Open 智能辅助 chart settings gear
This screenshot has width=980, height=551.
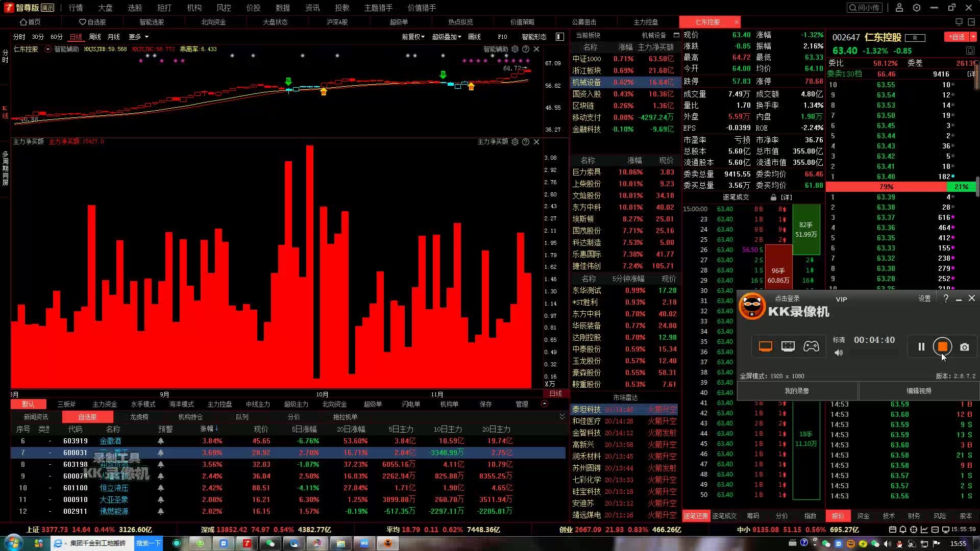tap(515, 49)
